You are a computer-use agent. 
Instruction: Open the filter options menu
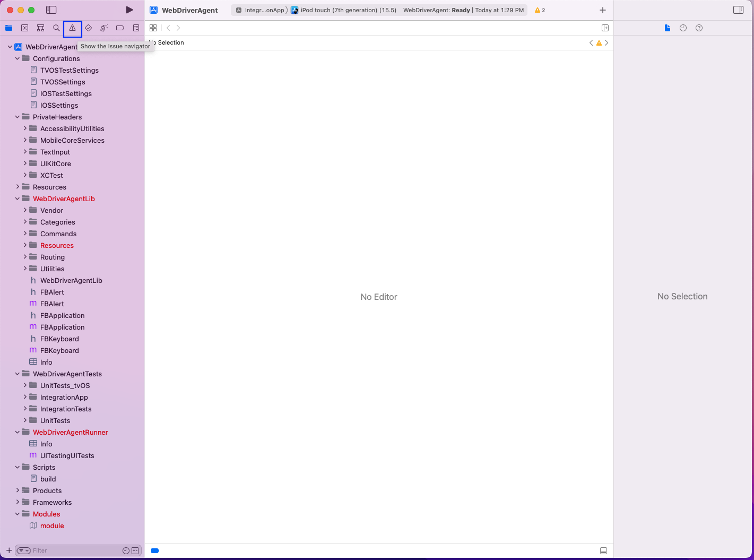(x=24, y=550)
